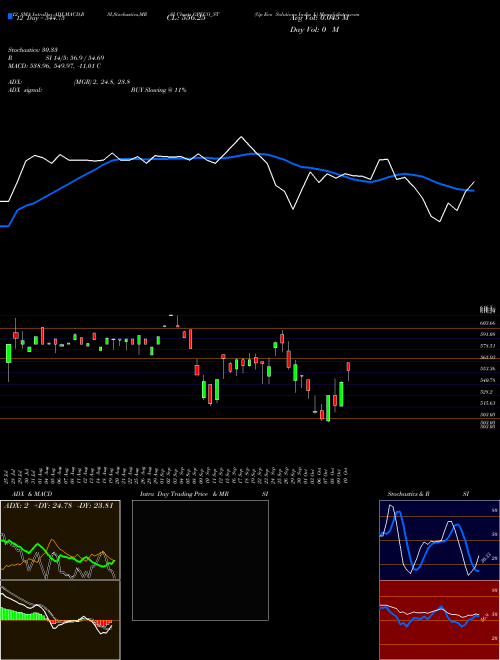Click the 591.08 price axis label
500x660 pixels.
pyautogui.click(x=487, y=334)
